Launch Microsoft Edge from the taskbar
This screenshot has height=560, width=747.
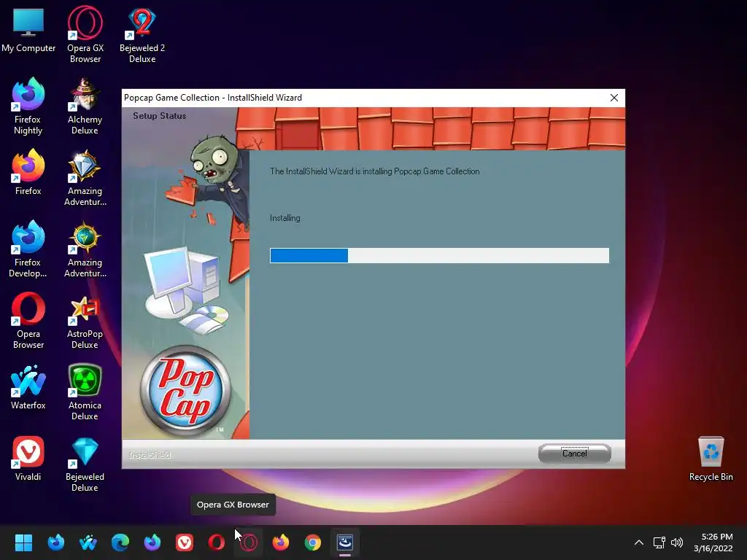pyautogui.click(x=120, y=542)
